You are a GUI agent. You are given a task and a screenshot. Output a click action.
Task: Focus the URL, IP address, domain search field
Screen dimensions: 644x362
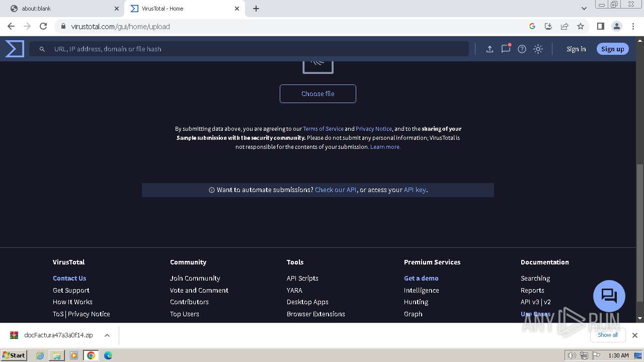click(249, 49)
